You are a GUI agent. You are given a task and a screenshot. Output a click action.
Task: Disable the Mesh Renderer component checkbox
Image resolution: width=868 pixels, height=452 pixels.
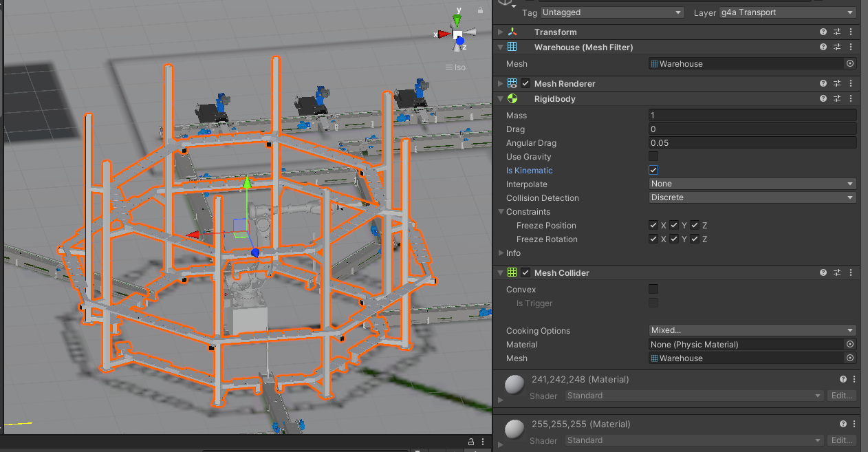525,84
